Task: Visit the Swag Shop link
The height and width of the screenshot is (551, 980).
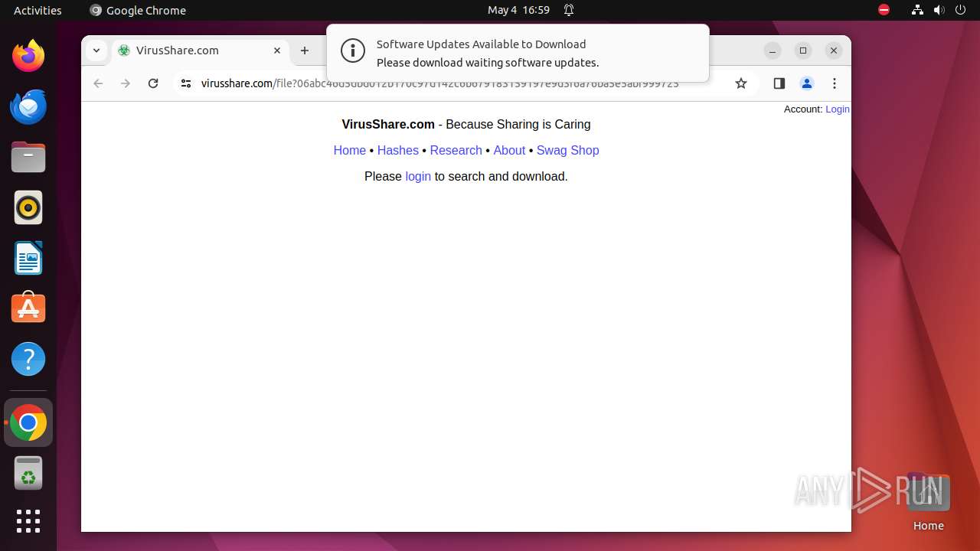Action: [x=568, y=151]
